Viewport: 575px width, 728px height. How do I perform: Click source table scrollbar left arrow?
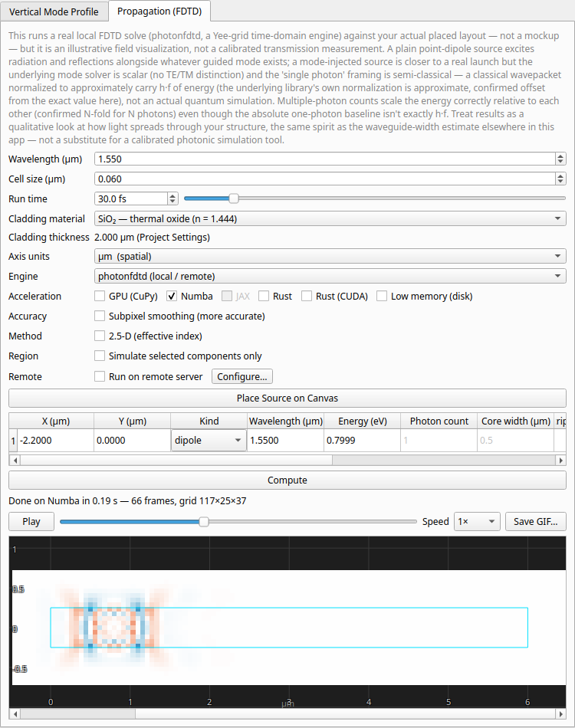click(15, 460)
